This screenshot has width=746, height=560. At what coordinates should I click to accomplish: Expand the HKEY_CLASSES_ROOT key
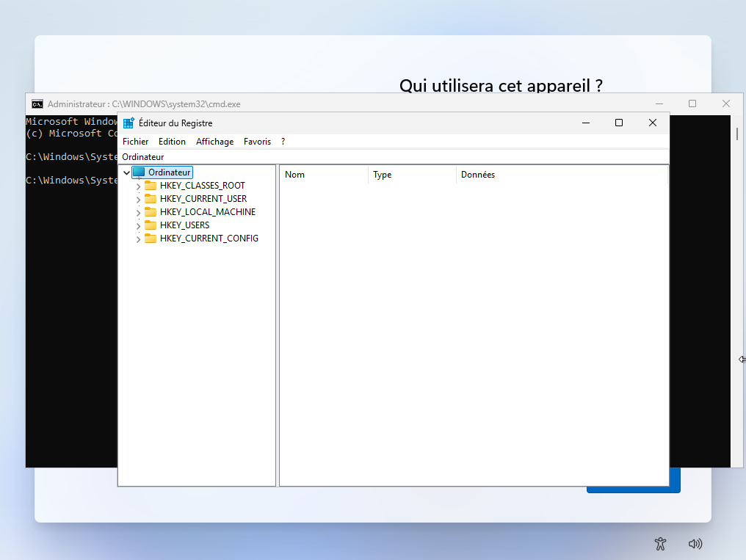tap(138, 186)
